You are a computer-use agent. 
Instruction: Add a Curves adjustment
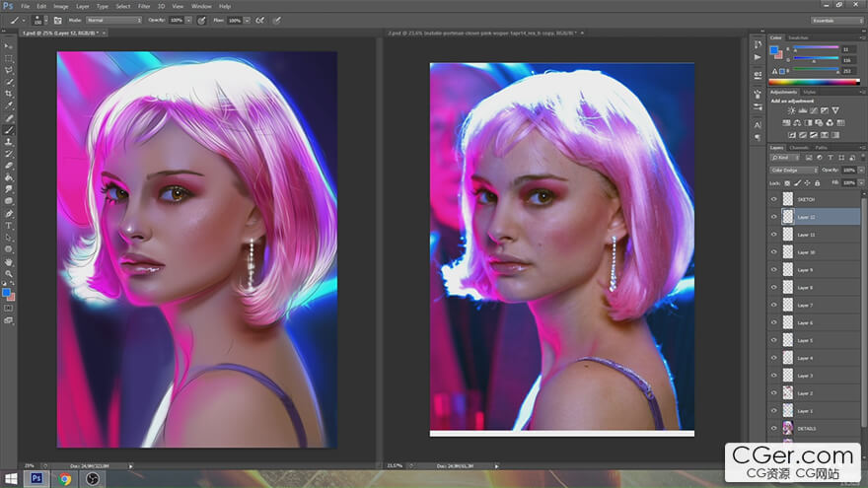click(814, 110)
